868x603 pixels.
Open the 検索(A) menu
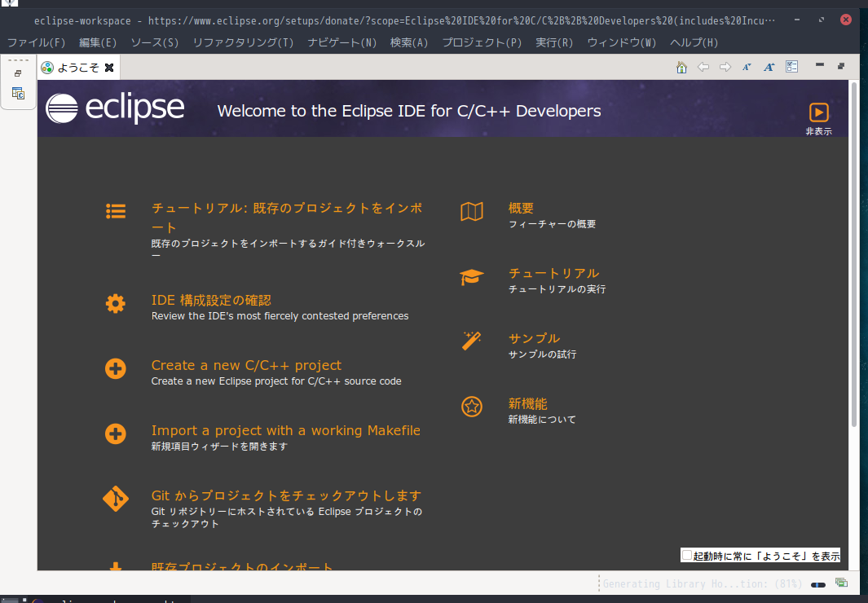click(409, 42)
